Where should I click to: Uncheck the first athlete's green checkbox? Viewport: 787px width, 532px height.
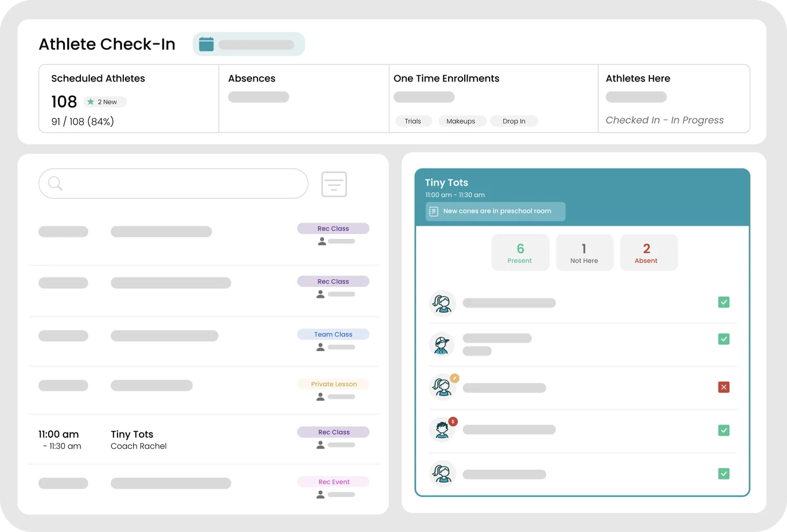coord(723,302)
